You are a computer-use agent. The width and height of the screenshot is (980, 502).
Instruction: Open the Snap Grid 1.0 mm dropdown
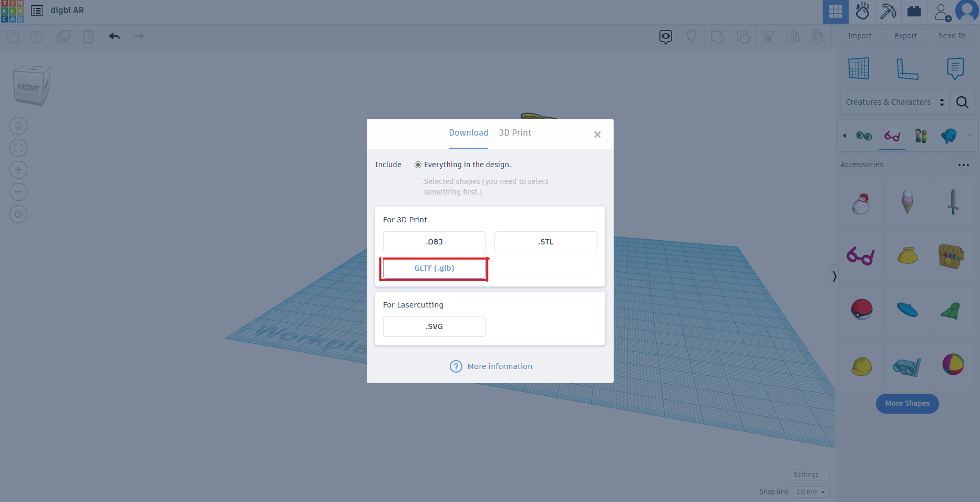810,491
